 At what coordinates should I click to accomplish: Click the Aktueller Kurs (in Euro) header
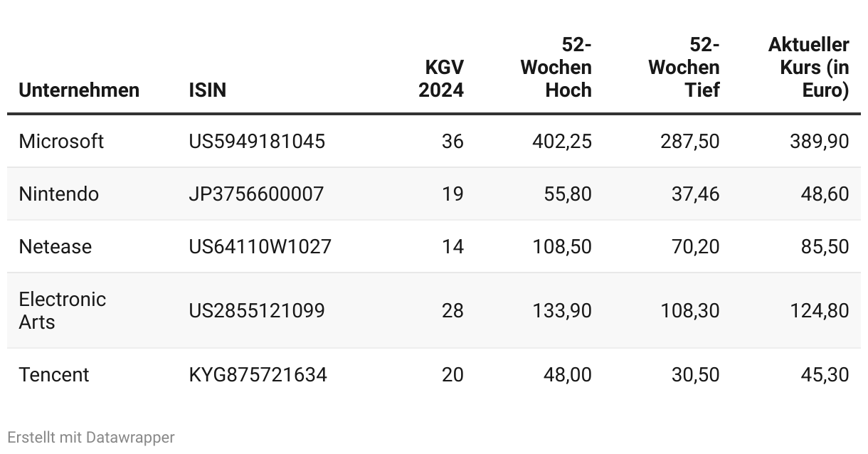[x=809, y=68]
